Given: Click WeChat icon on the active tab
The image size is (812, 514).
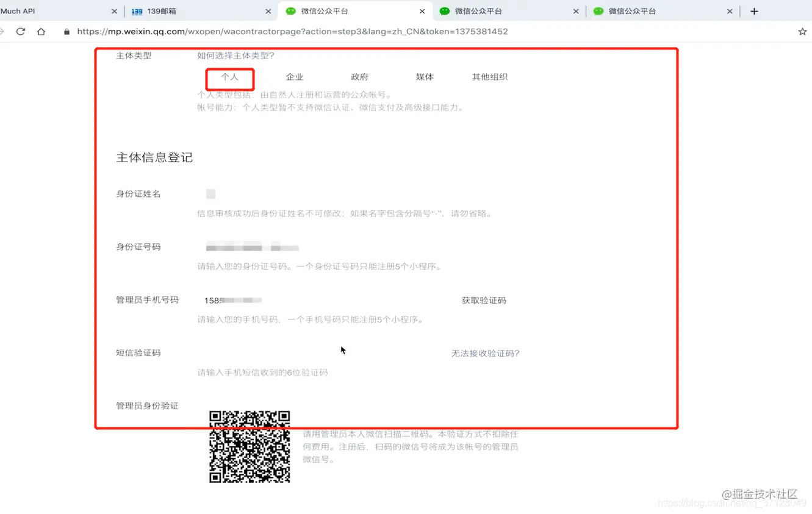Looking at the screenshot, I should pos(291,11).
